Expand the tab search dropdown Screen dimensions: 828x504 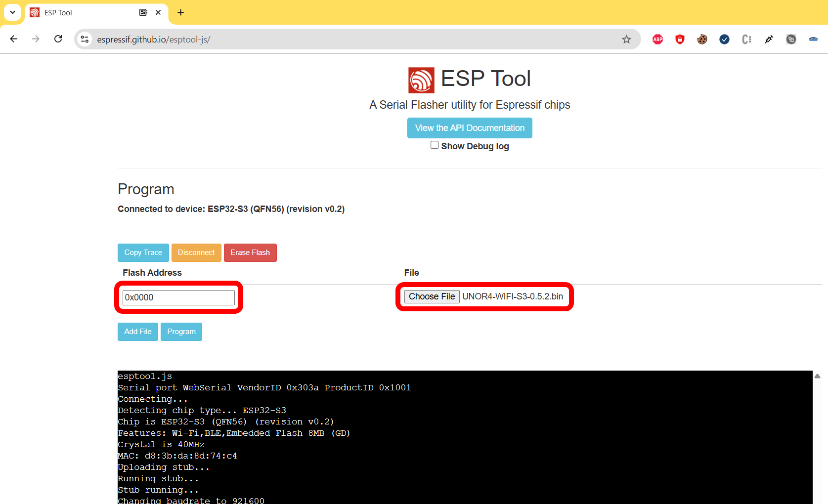click(12, 12)
